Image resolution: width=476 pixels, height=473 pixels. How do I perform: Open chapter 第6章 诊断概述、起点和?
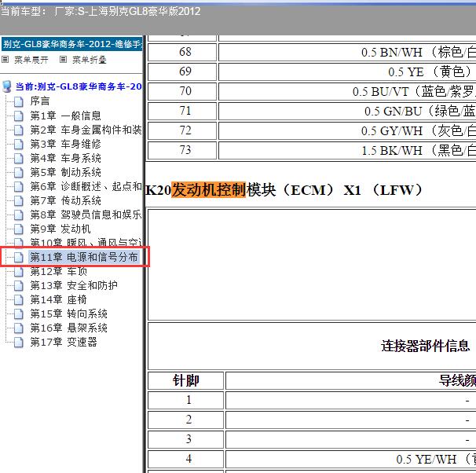click(86, 186)
